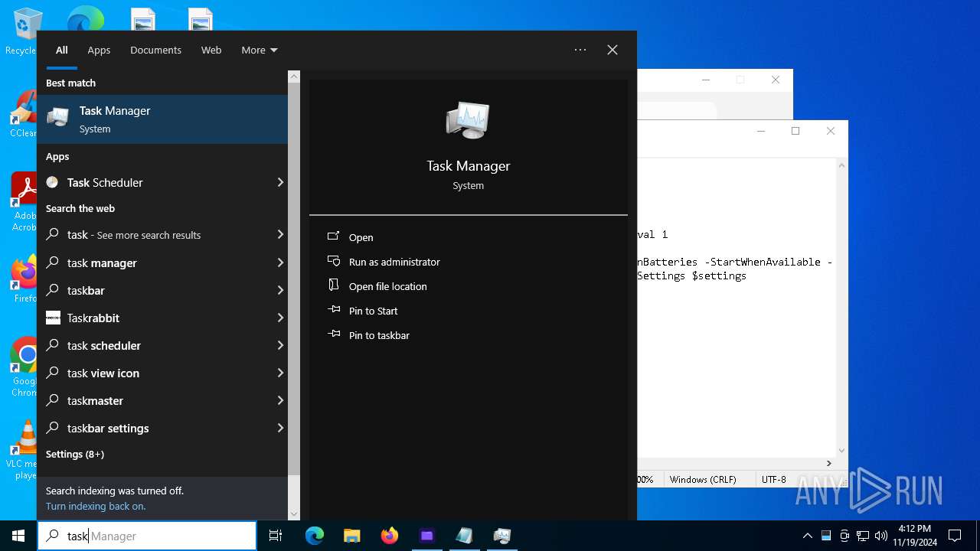Expand arrow for 'task - See more search results'
Viewport: 980px width, 551px height.
coord(280,234)
